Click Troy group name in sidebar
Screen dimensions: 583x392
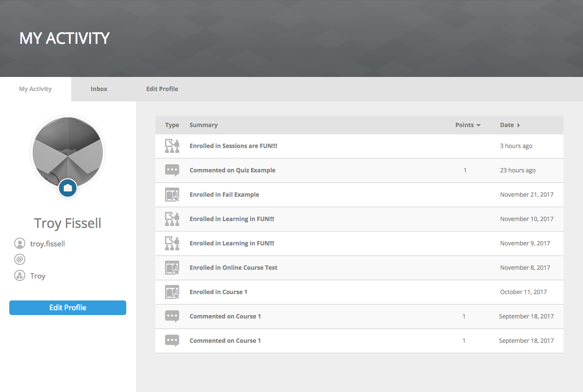(38, 276)
